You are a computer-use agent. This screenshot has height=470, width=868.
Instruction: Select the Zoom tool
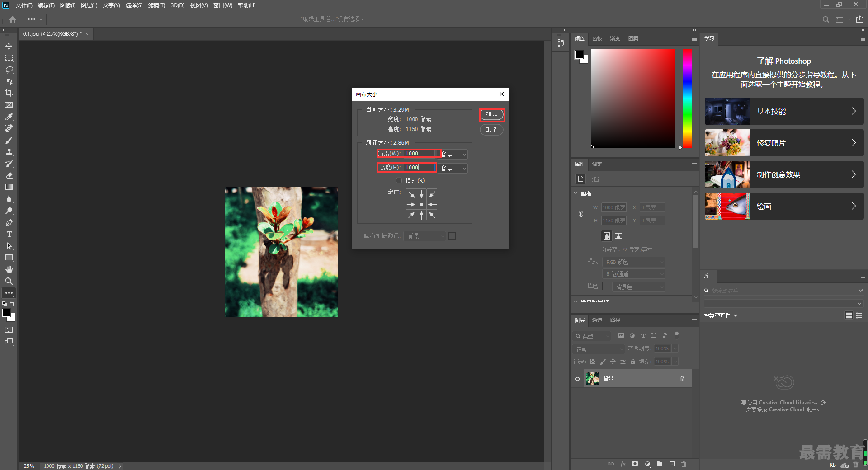pyautogui.click(x=9, y=281)
